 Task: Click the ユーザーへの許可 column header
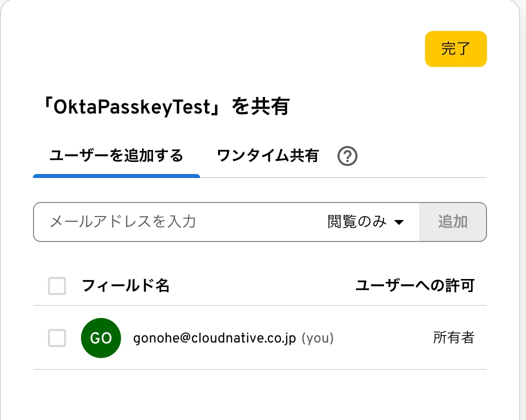click(x=414, y=286)
